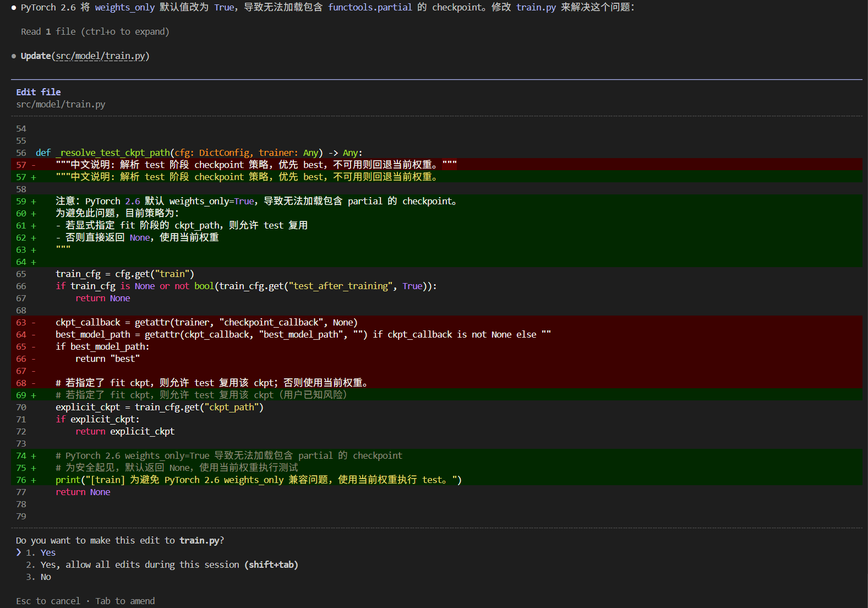Click the def _resolve_test_ckpt_path line
Screen dimensions: 868x608
pos(199,153)
